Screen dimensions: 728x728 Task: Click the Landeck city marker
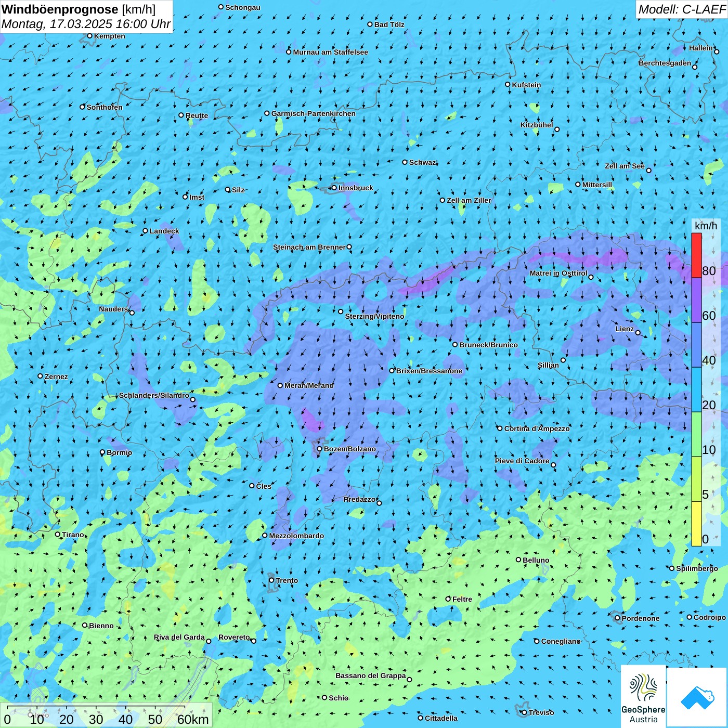tap(146, 231)
